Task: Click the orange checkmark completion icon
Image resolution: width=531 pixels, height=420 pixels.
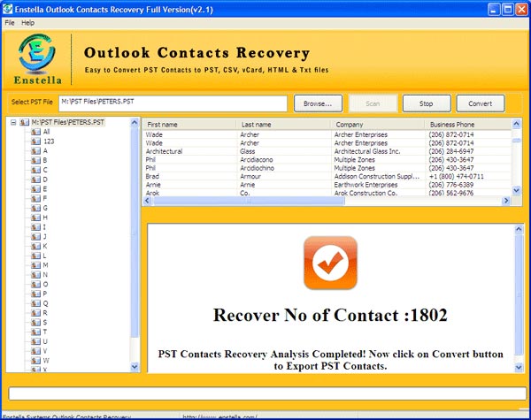Action: click(x=329, y=263)
